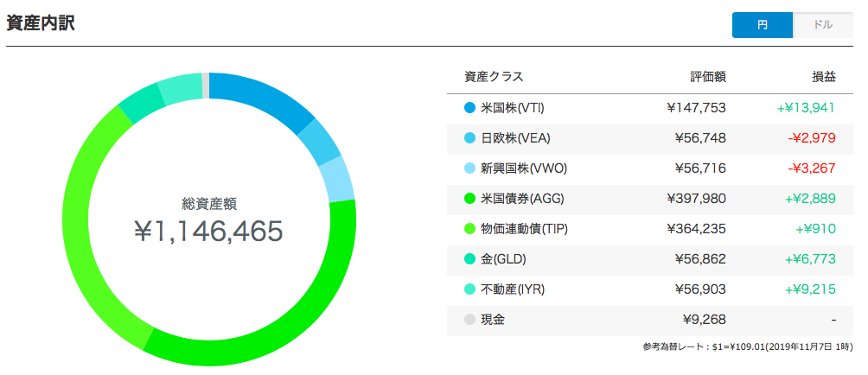This screenshot has width=868, height=375.
Task: Click the cash valuation ¥9,268
Action: pos(704,319)
